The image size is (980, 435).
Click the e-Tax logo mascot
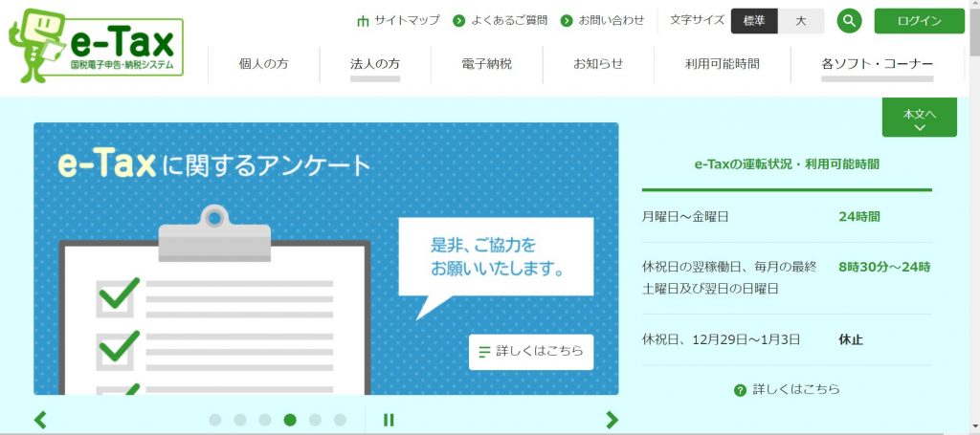(x=37, y=46)
